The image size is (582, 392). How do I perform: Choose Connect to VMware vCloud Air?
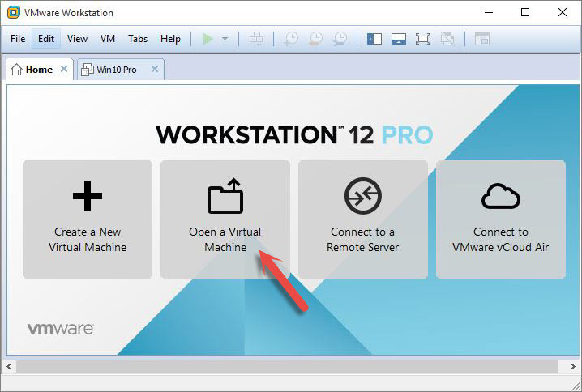[x=501, y=219]
